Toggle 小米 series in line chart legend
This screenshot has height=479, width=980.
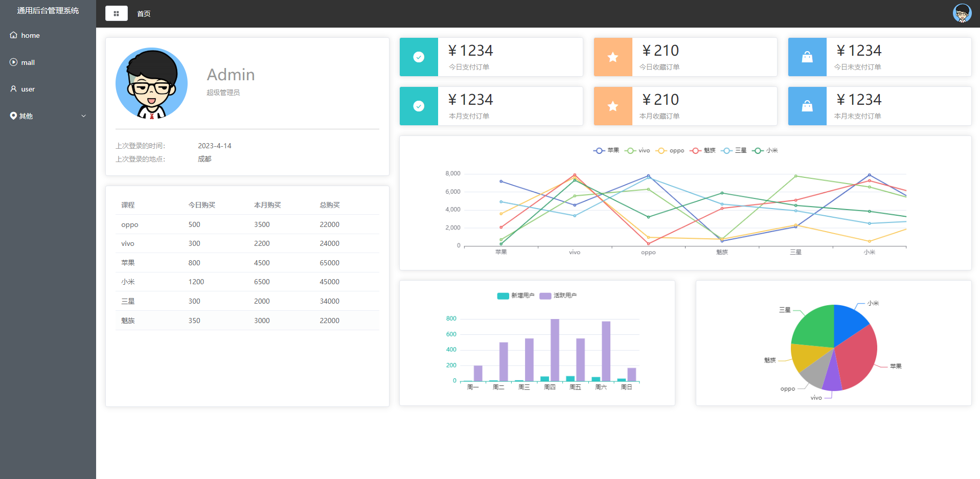tap(765, 150)
